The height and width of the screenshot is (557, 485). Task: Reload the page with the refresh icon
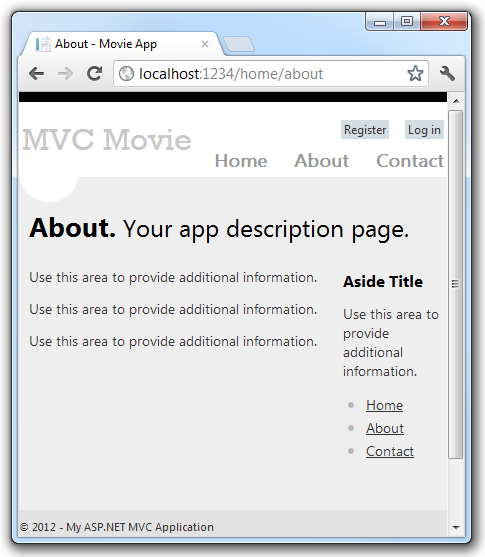point(95,74)
